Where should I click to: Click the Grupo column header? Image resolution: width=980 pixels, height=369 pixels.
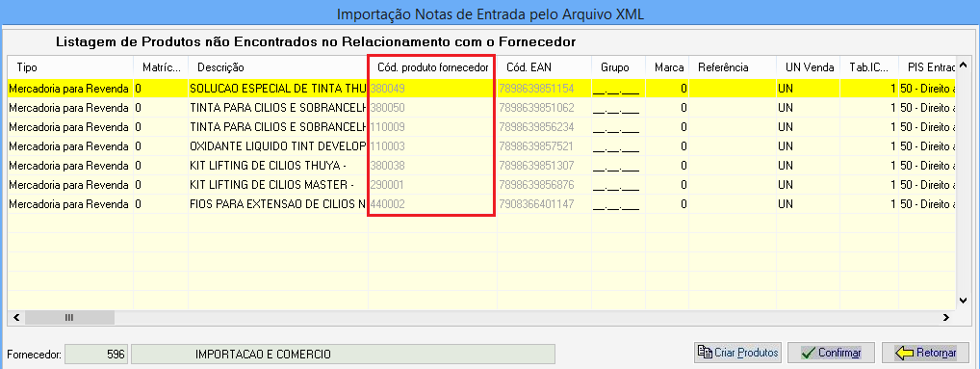point(619,66)
